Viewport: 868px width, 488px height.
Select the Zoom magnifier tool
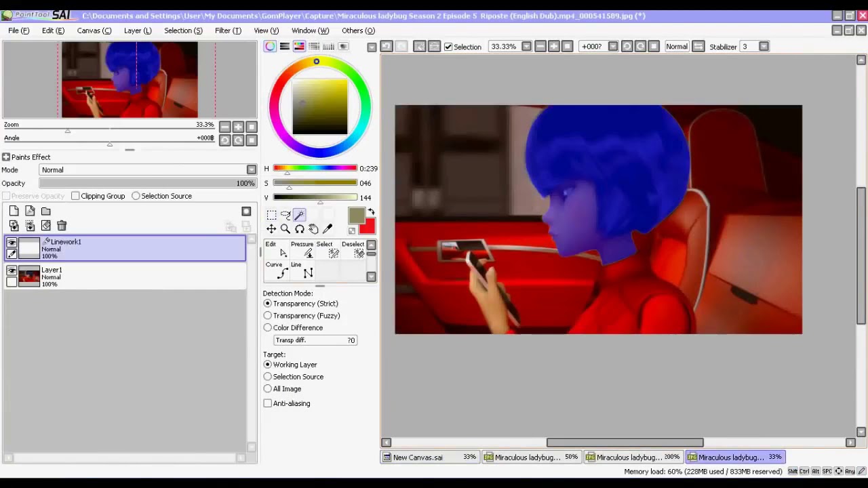tap(285, 229)
